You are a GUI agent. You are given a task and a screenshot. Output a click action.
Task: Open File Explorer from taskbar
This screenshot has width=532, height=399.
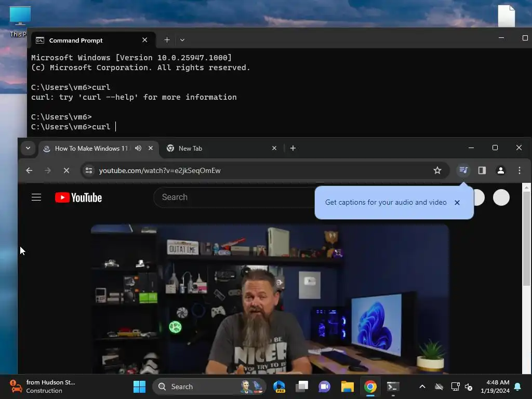[348, 387]
